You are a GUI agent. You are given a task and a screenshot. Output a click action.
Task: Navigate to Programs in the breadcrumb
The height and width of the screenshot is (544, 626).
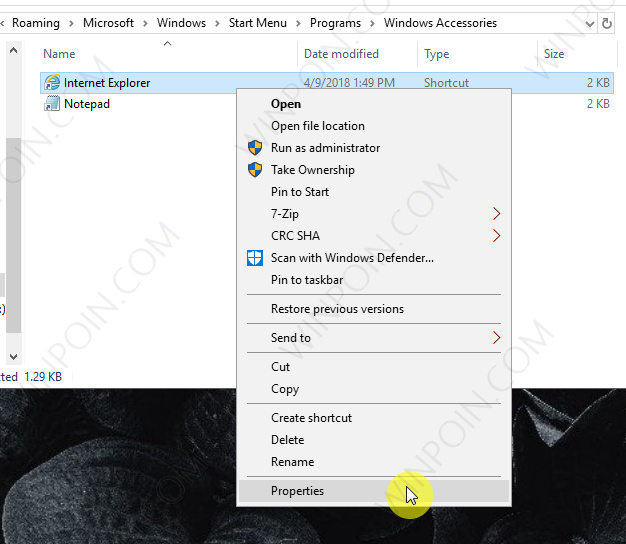pyautogui.click(x=335, y=23)
